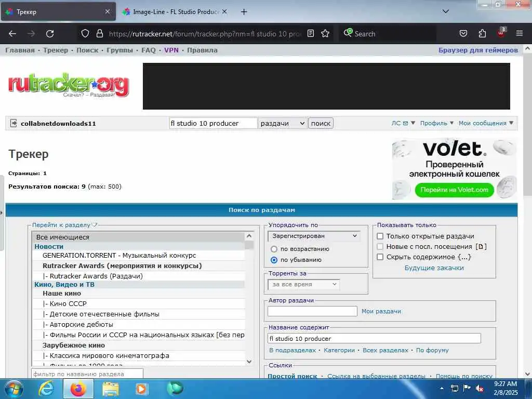
Task: Reload the page with the refresh icon
Action: tap(50, 34)
